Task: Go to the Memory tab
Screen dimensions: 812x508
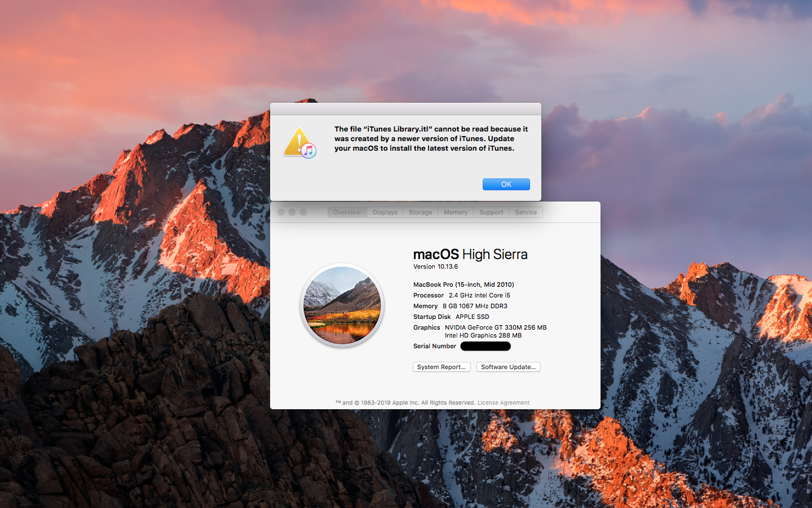Action: pos(456,212)
